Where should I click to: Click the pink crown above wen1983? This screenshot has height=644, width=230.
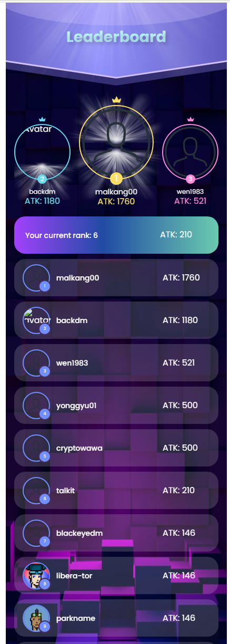click(x=191, y=119)
